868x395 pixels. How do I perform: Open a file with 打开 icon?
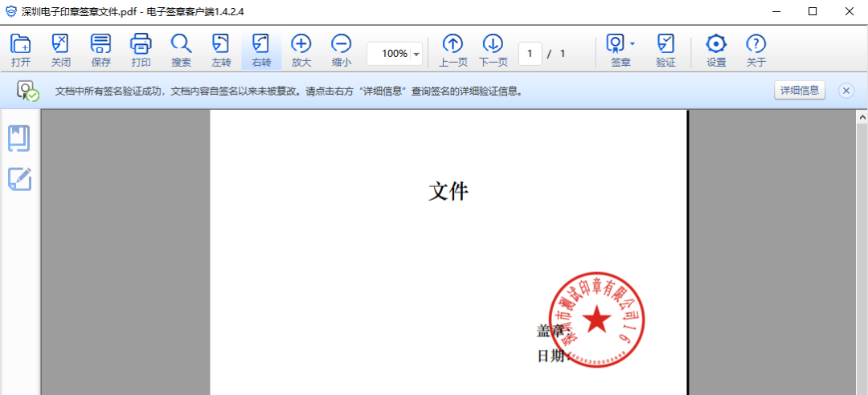(20, 51)
